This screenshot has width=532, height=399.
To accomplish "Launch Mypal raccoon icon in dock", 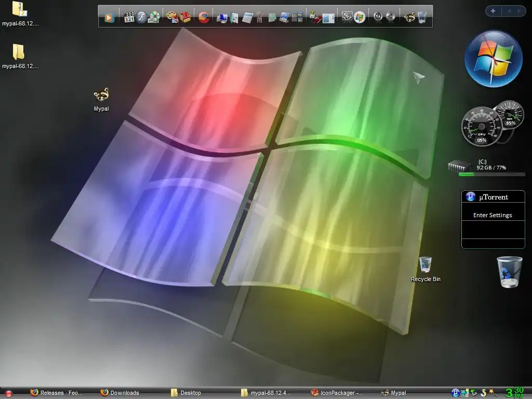I will coord(409,17).
